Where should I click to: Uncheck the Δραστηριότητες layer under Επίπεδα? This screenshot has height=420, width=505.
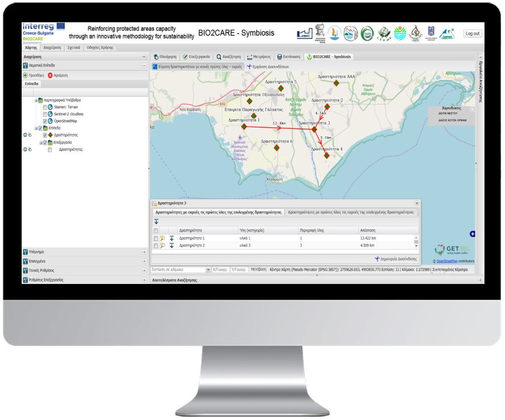45,135
